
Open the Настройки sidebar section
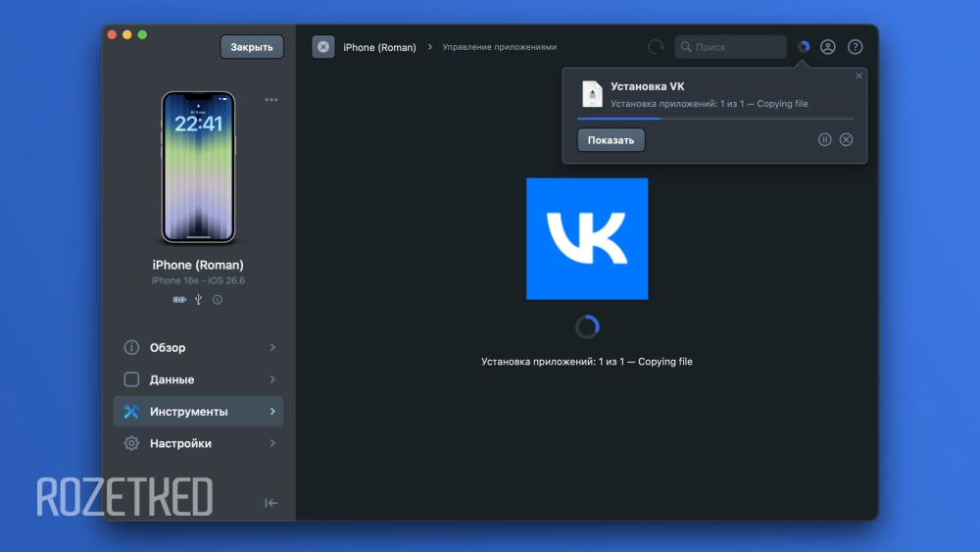(x=198, y=443)
